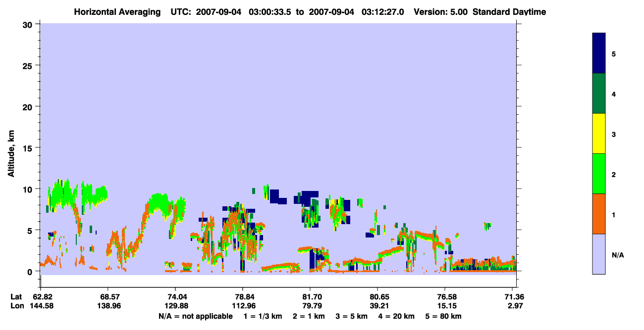The height and width of the screenshot is (330, 644).
Task: Click the colorbar label 3
Action: (614, 134)
